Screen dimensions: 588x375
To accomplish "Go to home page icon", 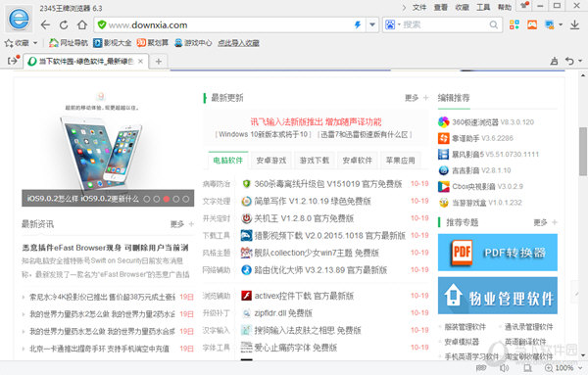I will (82, 25).
